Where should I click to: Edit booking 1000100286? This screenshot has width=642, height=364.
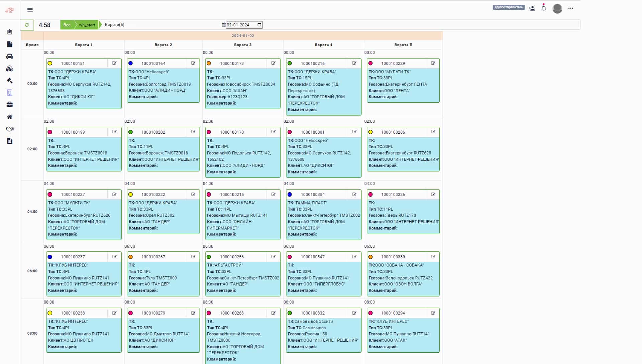pyautogui.click(x=433, y=132)
